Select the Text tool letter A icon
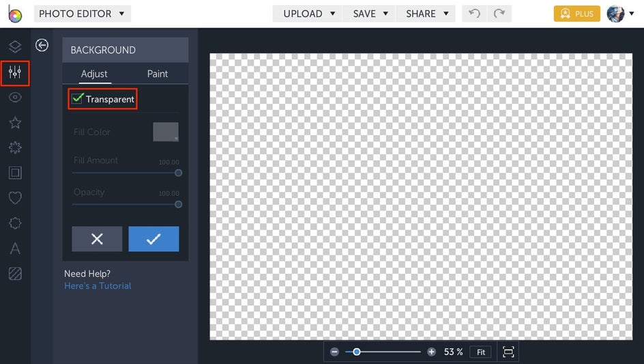The height and width of the screenshot is (364, 644). point(15,249)
